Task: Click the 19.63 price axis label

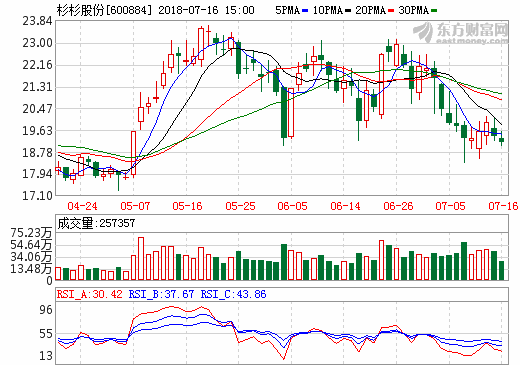Action: (37, 130)
